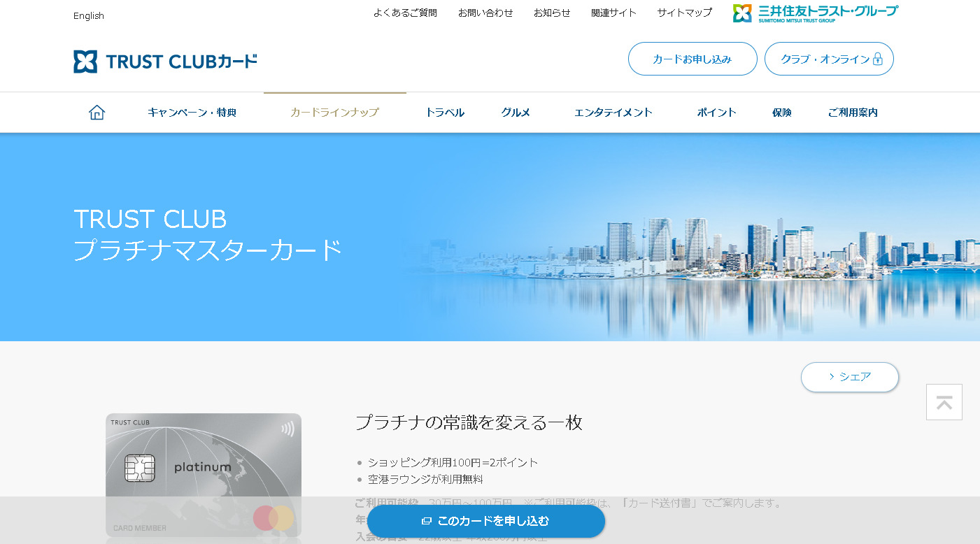The image size is (980, 544).
Task: Click the カードお申し込み button
Action: pyautogui.click(x=693, y=59)
